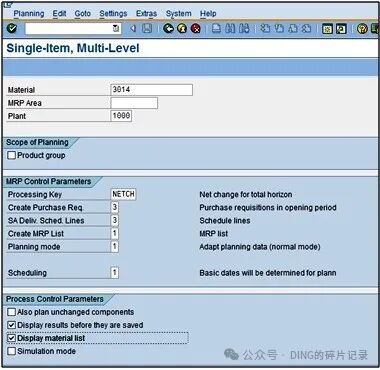
Task: Click the 'MRP list' description text
Action: pos(214,233)
